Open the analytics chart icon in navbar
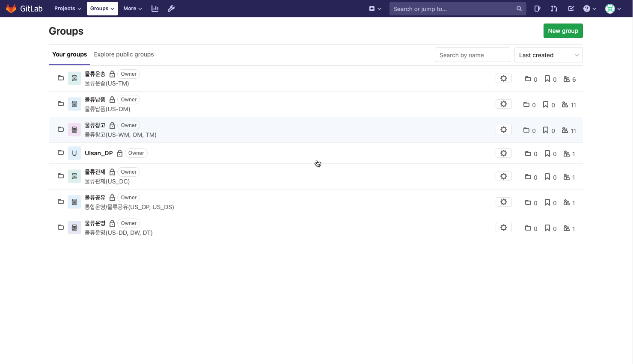 [x=155, y=9]
